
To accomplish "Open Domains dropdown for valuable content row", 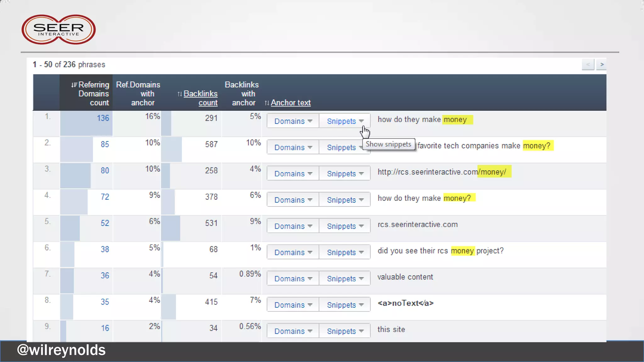I will coord(293,278).
